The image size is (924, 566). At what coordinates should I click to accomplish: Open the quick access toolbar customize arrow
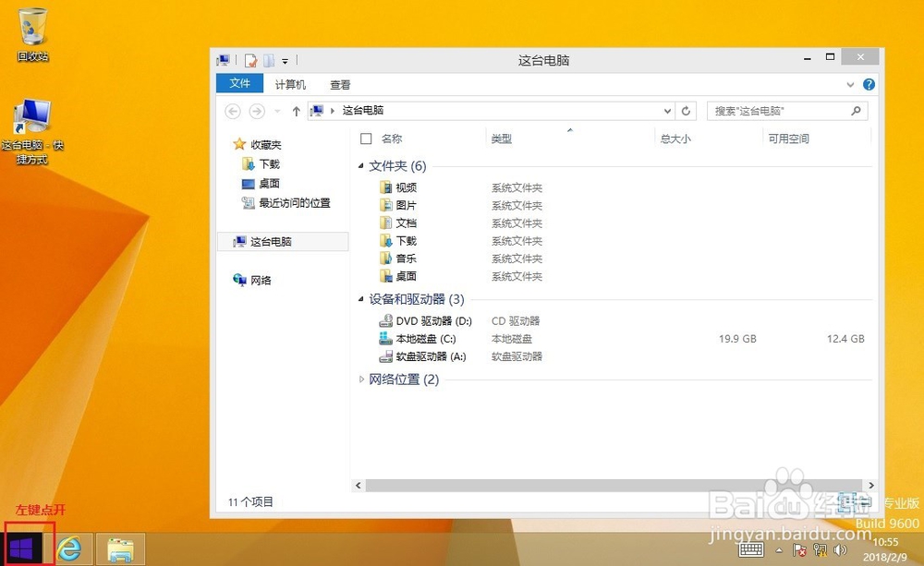[x=284, y=60]
